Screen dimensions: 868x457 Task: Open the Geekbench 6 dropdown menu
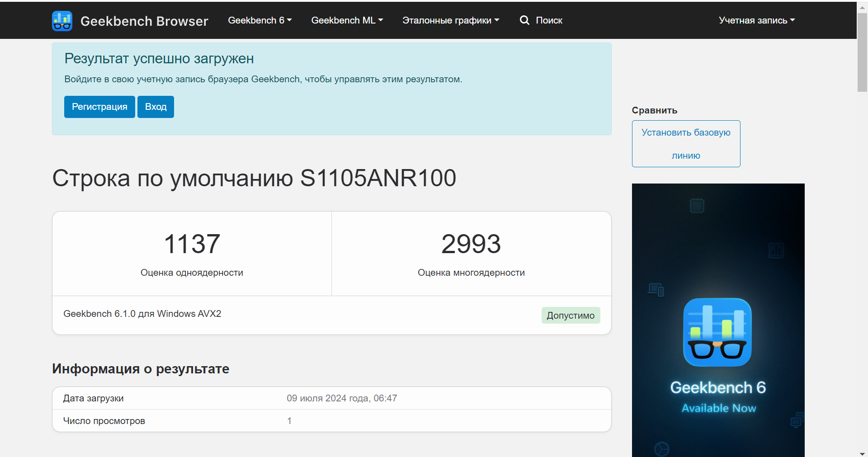(x=260, y=20)
